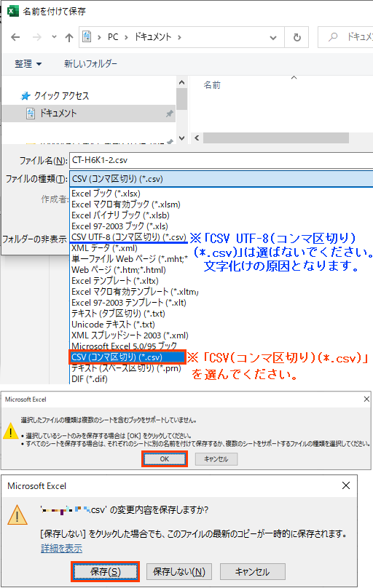
Task: Click 保存(S) to save changes
Action: (x=106, y=572)
